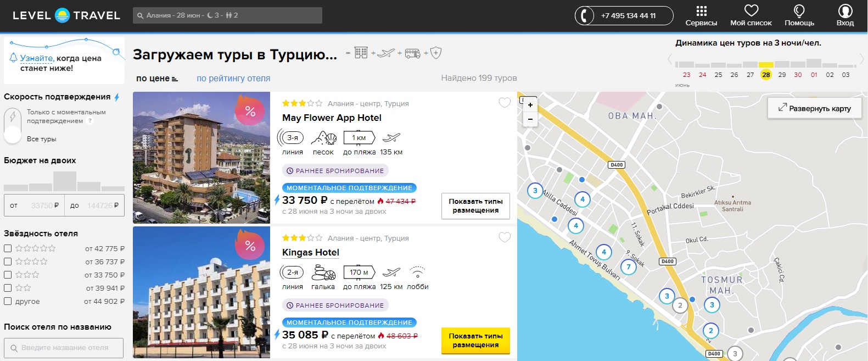The image size is (868, 361).
Task: Click the transfer bus icon in header
Action: (413, 53)
